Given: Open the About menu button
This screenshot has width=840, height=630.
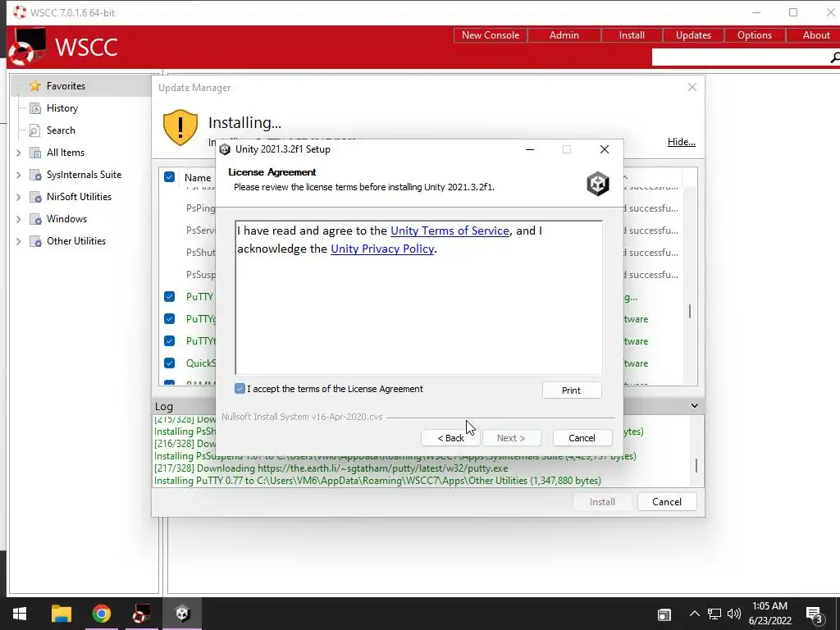Looking at the screenshot, I should [x=815, y=35].
